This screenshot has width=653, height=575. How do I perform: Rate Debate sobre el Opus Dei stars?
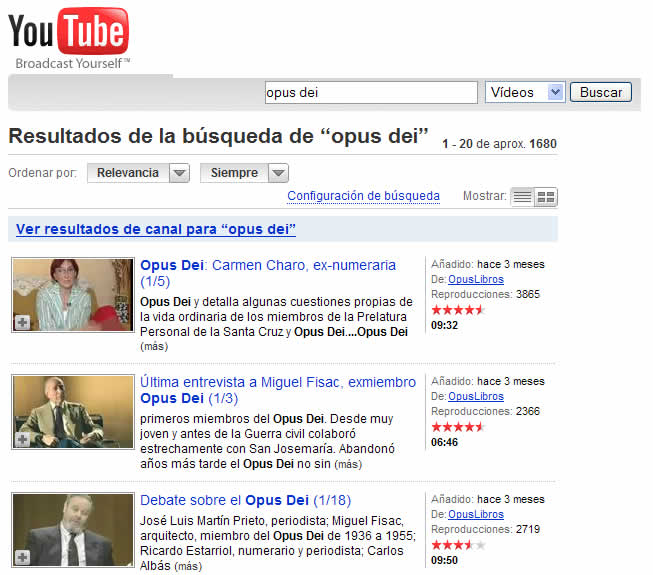point(459,545)
